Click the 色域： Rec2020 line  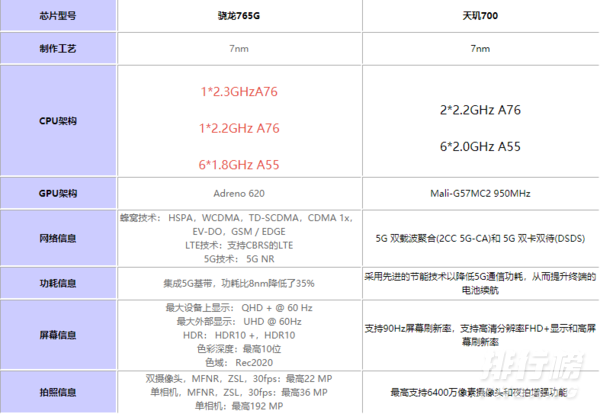(x=239, y=363)
